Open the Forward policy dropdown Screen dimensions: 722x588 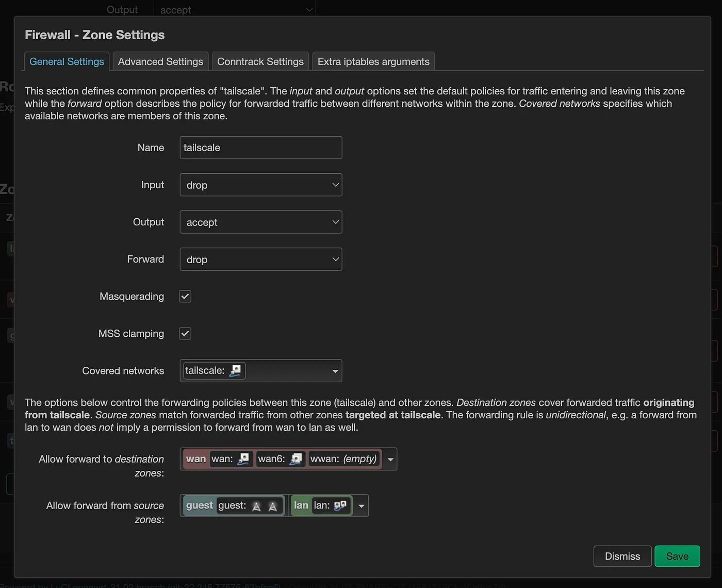[x=261, y=259]
